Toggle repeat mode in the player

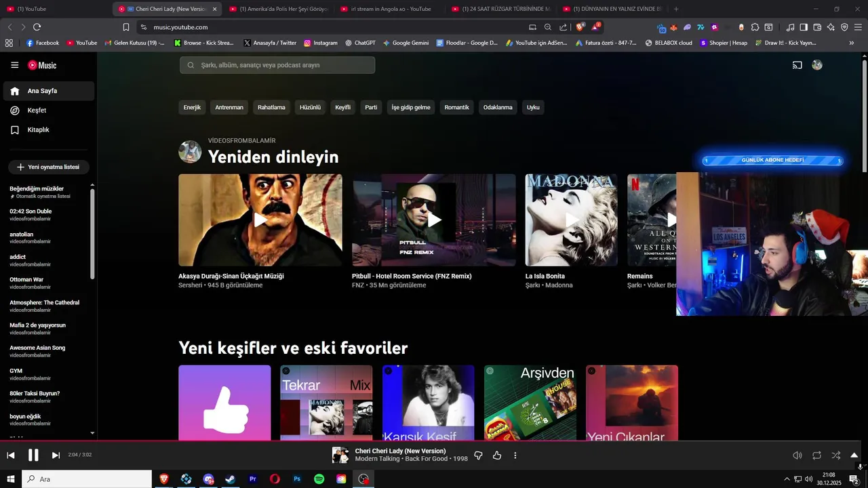(x=816, y=455)
